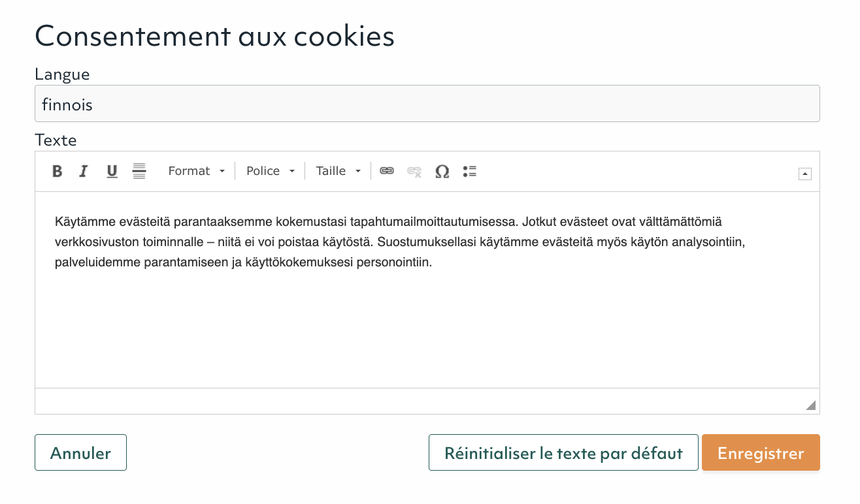This screenshot has width=860, height=504.
Task: Insert a bulleted list
Action: 469,171
